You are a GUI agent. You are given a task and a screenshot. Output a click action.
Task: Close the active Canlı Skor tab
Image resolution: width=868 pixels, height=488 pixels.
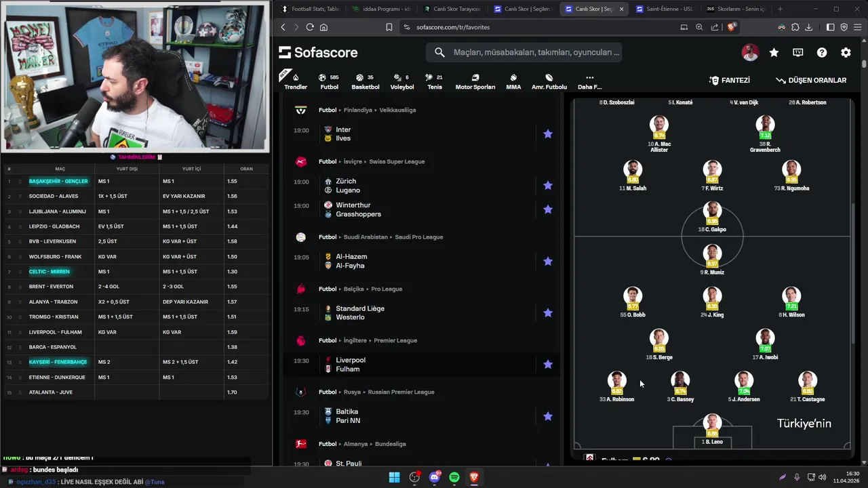(621, 9)
